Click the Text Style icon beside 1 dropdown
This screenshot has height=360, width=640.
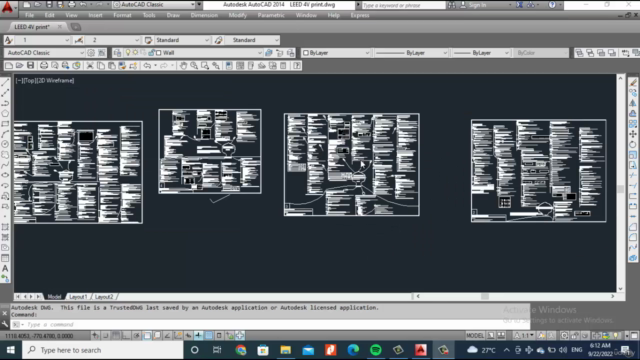(x=9, y=40)
